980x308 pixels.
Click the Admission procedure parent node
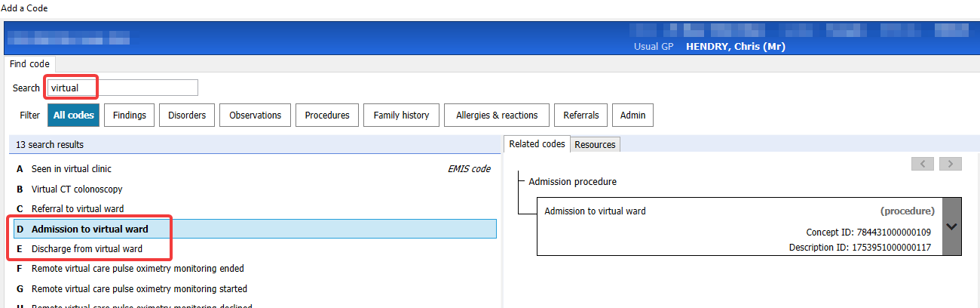(572, 182)
